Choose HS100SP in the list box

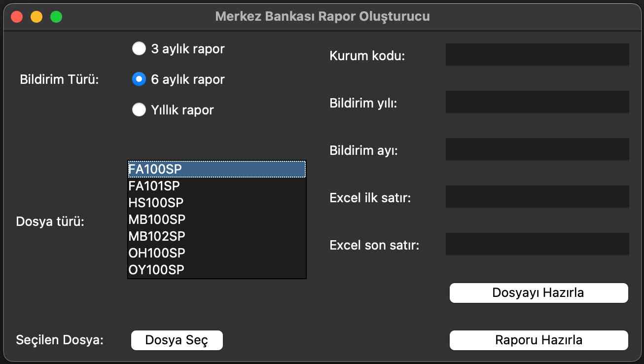pyautogui.click(x=216, y=203)
